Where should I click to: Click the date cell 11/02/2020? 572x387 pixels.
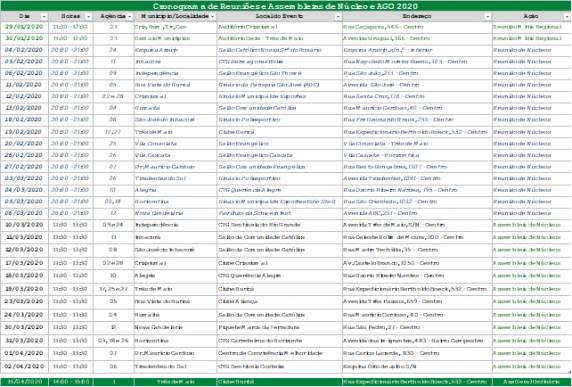click(24, 85)
